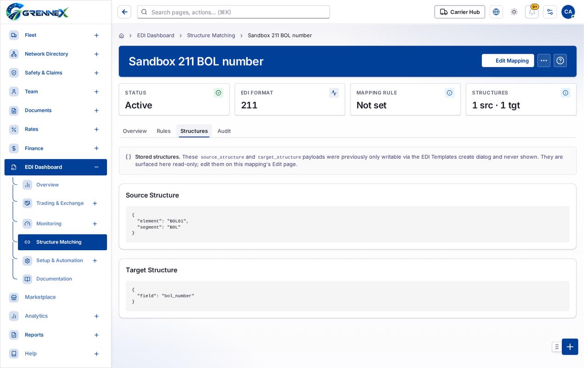588x368 pixels.
Task: Go to EDI Dashboard breadcrumb link
Action: point(156,35)
